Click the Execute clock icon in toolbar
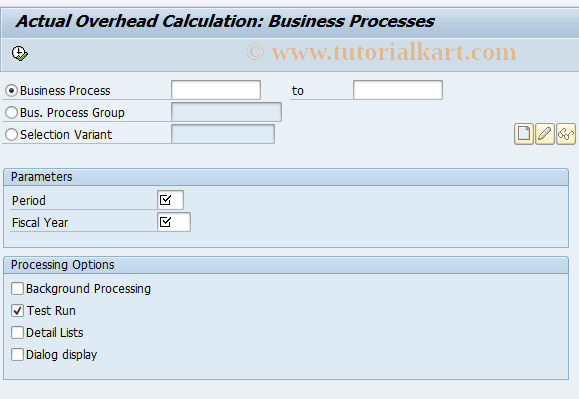579x399 pixels. point(20,54)
